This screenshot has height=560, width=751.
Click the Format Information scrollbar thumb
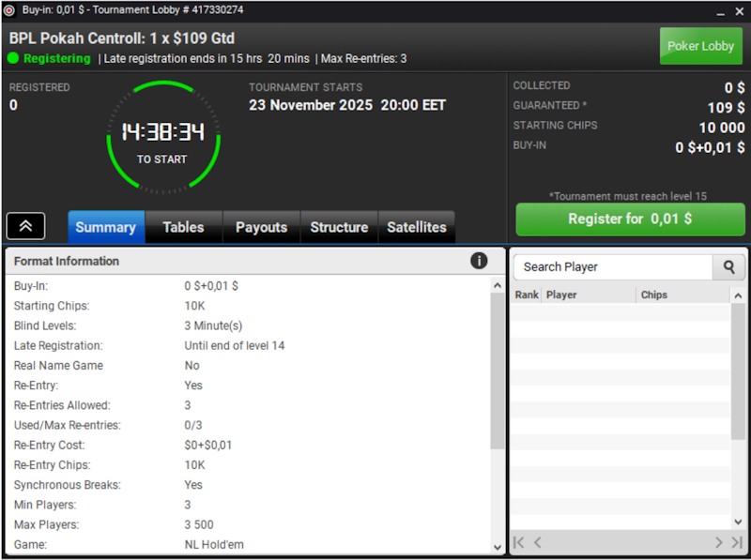498,371
